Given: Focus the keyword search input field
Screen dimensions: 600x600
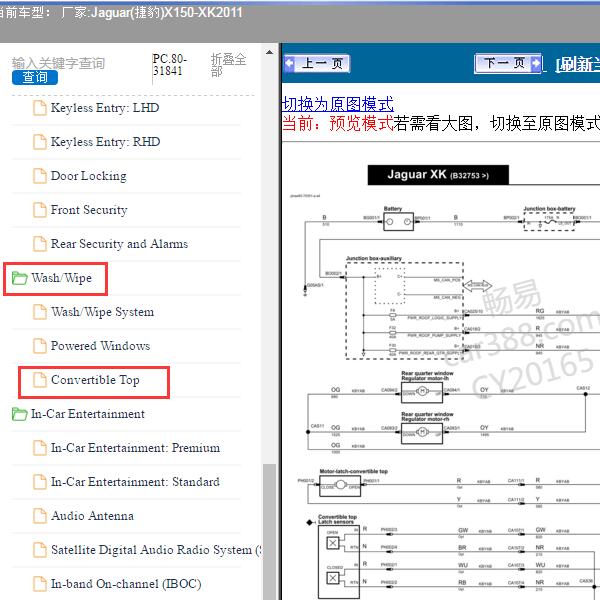Looking at the screenshot, I should (58, 63).
